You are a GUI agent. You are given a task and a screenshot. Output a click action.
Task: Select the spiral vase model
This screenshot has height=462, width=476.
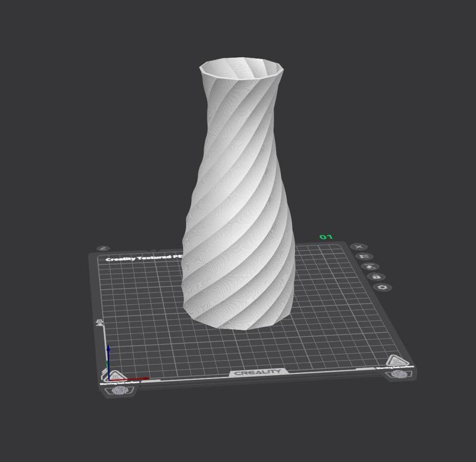(x=239, y=195)
